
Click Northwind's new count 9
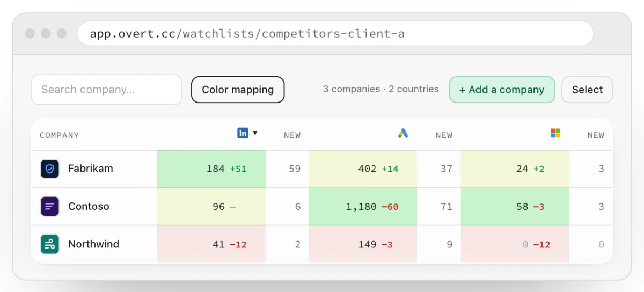pos(450,244)
